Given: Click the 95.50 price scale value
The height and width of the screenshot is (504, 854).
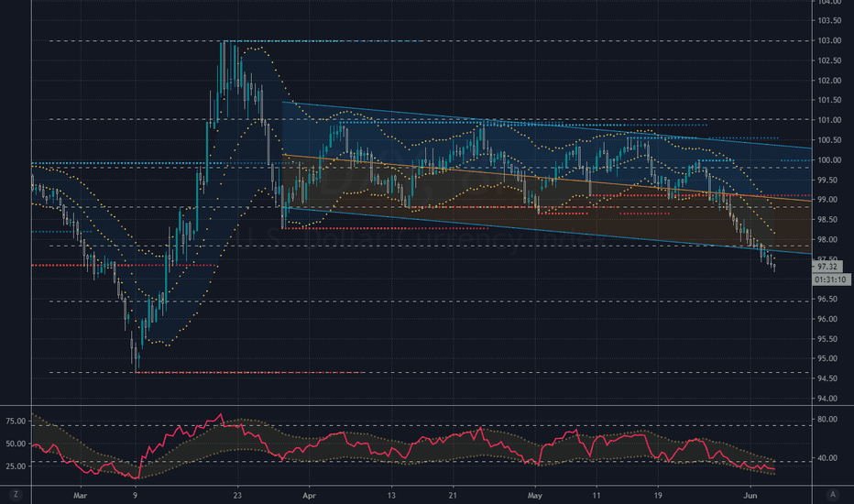Looking at the screenshot, I should (x=827, y=339).
